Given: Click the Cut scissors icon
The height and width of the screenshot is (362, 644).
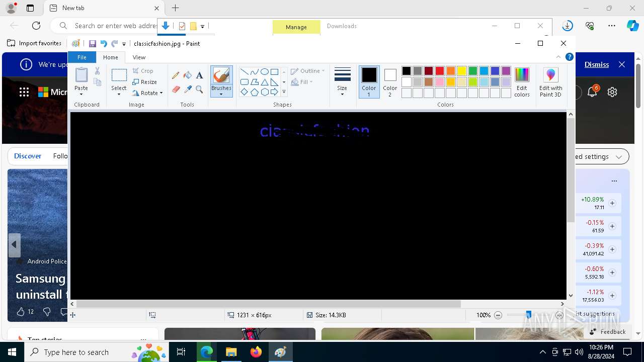Looking at the screenshot, I should 98,71.
